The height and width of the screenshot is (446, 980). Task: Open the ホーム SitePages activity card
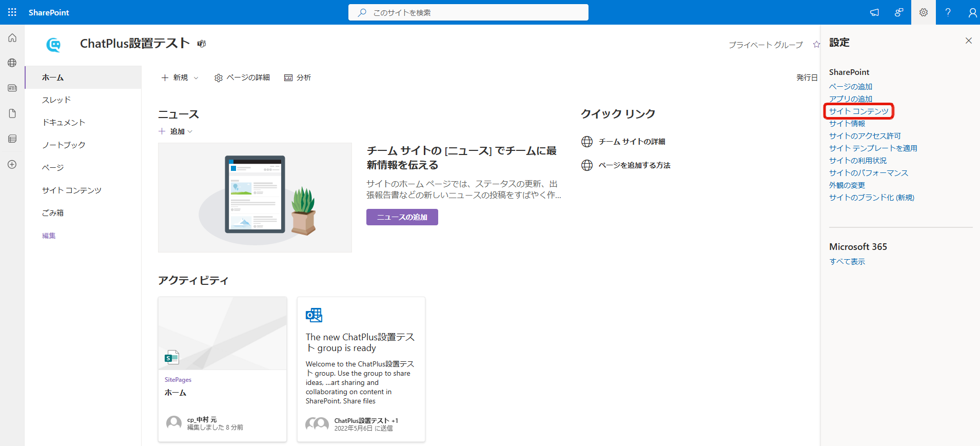[222, 369]
